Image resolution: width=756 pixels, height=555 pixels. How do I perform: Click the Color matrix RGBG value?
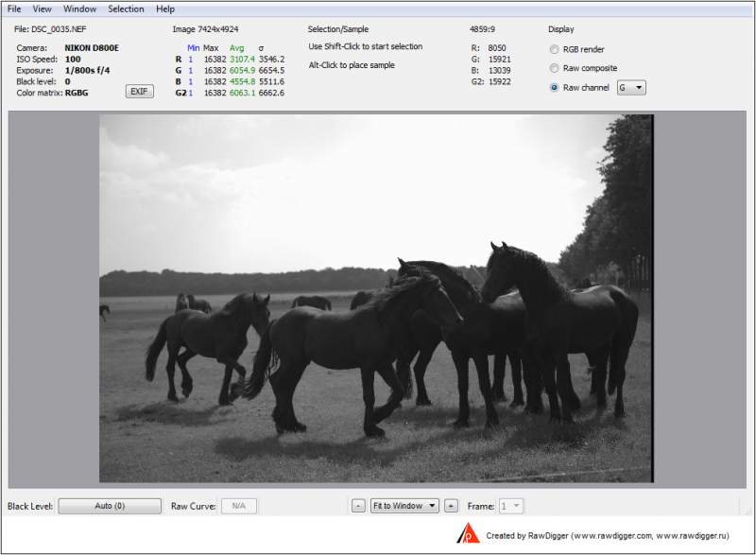coord(77,93)
